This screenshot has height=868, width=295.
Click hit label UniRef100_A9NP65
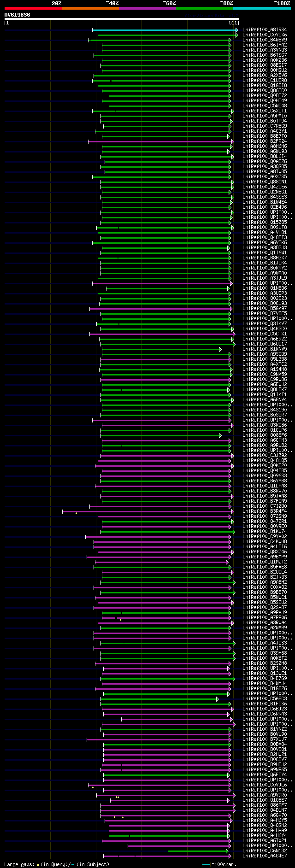pyautogui.click(x=265, y=770)
